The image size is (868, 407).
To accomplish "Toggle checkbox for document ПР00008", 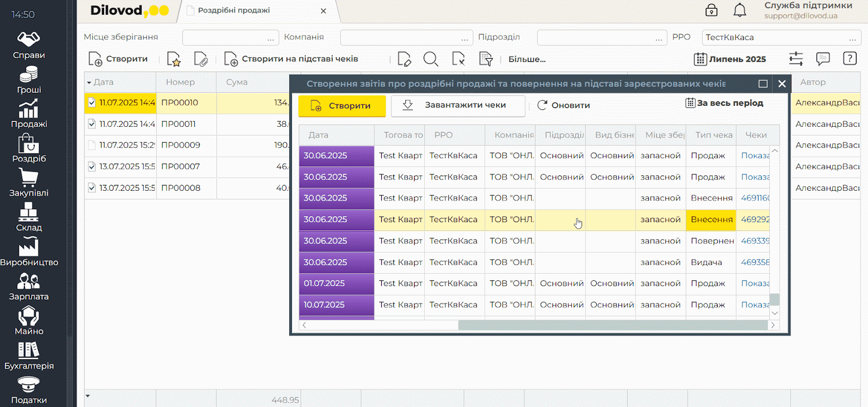I will point(92,188).
